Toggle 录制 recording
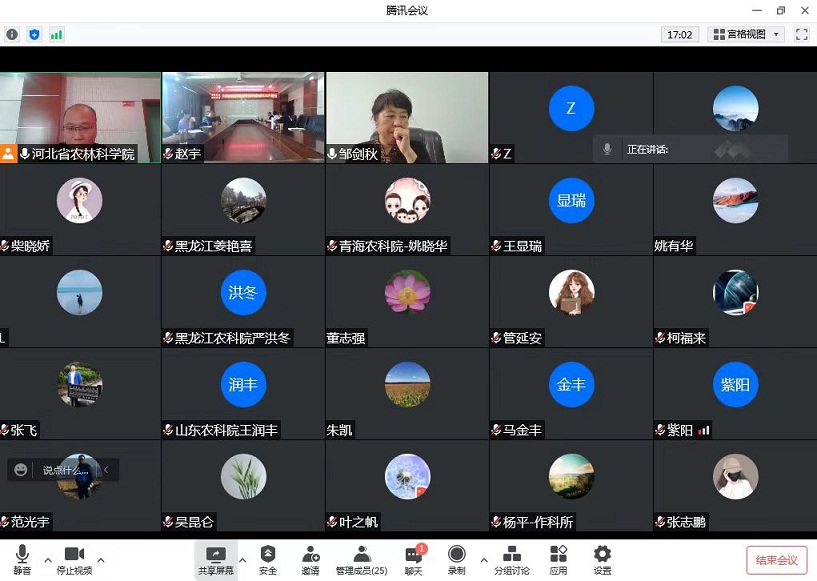This screenshot has height=581, width=817. 456,559
